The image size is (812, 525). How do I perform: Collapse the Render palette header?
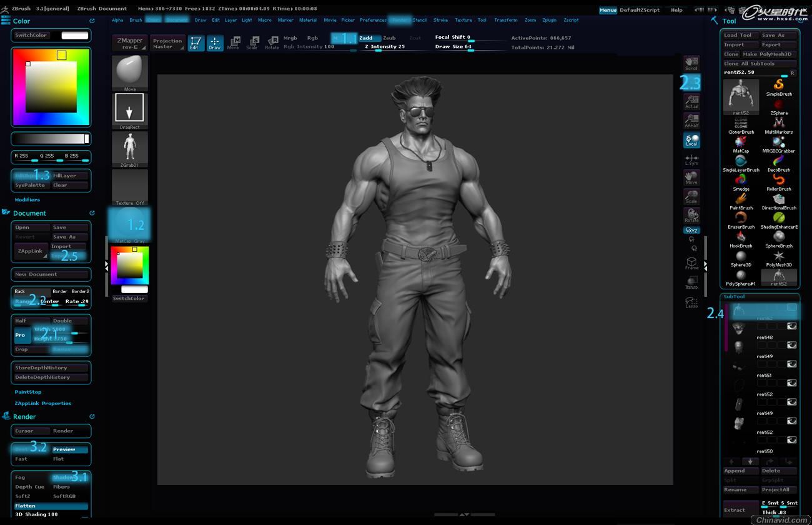(x=24, y=417)
